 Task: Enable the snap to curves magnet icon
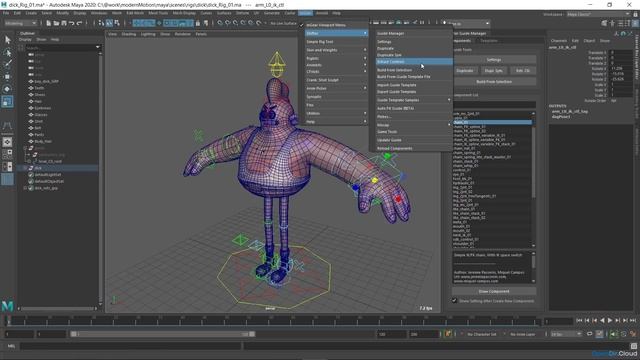click(228, 23)
